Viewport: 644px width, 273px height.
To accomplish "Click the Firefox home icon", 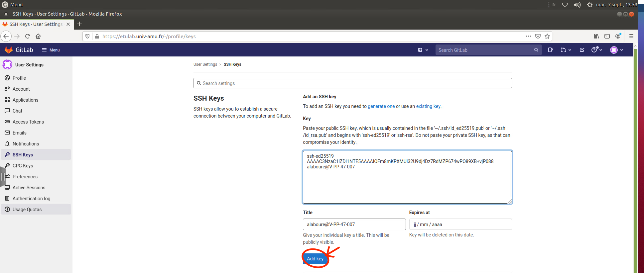I will pos(38,36).
